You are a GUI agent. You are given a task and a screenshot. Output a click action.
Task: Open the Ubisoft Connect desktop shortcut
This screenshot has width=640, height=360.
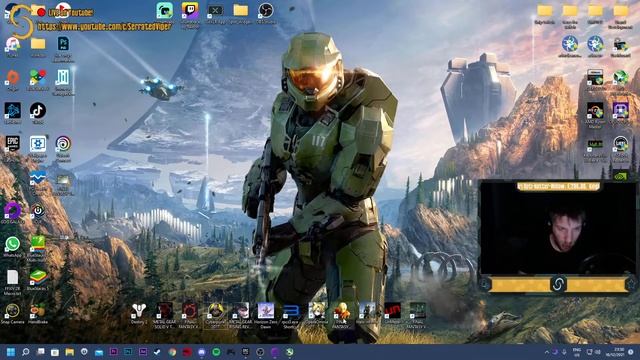(63, 144)
